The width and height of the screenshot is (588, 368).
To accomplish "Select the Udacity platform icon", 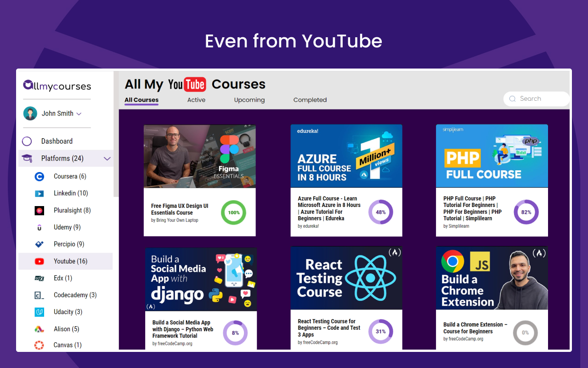I will [x=39, y=312].
